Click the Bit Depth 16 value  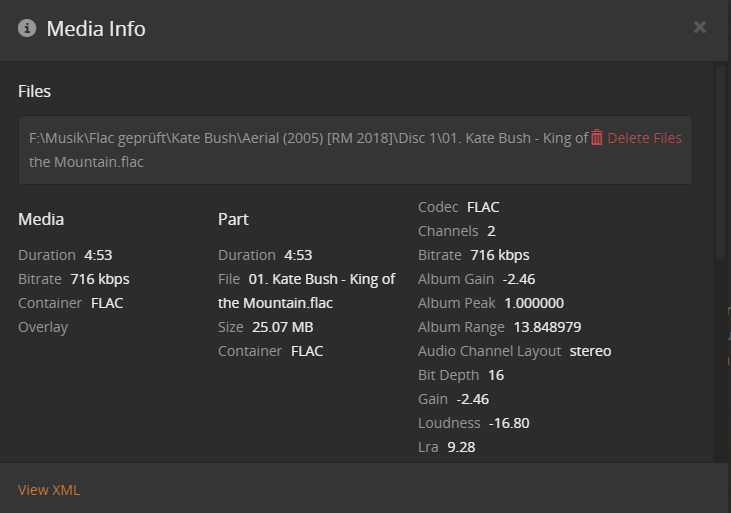click(496, 375)
